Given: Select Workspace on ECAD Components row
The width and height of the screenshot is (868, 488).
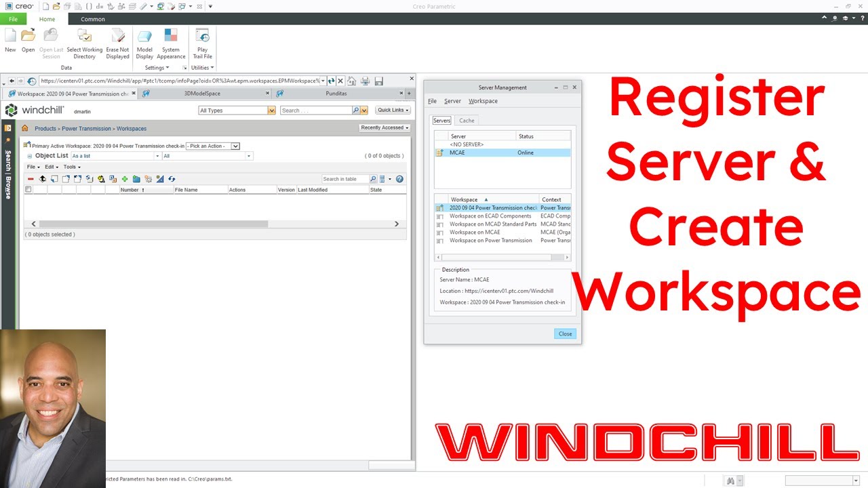Looking at the screenshot, I should 502,216.
